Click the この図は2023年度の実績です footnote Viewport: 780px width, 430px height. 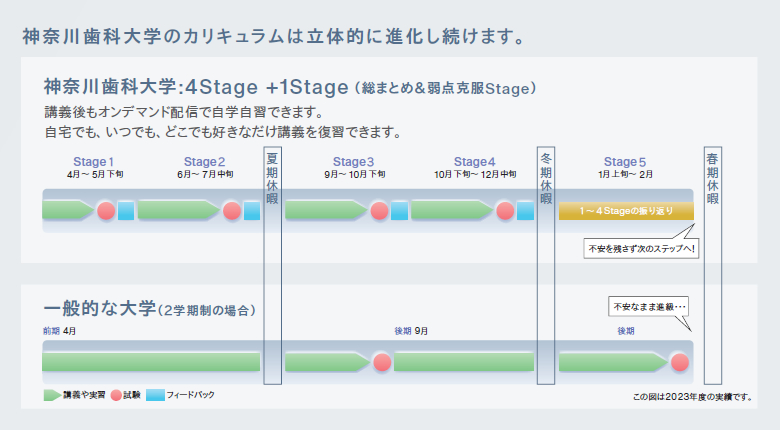click(692, 397)
